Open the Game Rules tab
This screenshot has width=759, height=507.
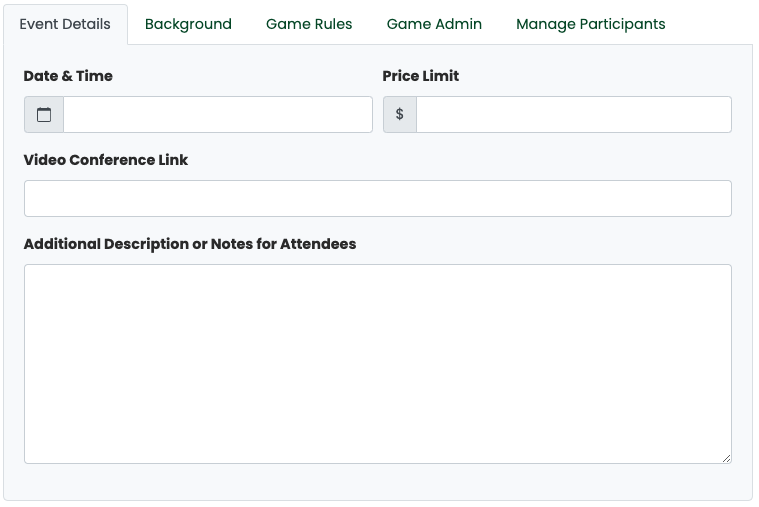[309, 24]
